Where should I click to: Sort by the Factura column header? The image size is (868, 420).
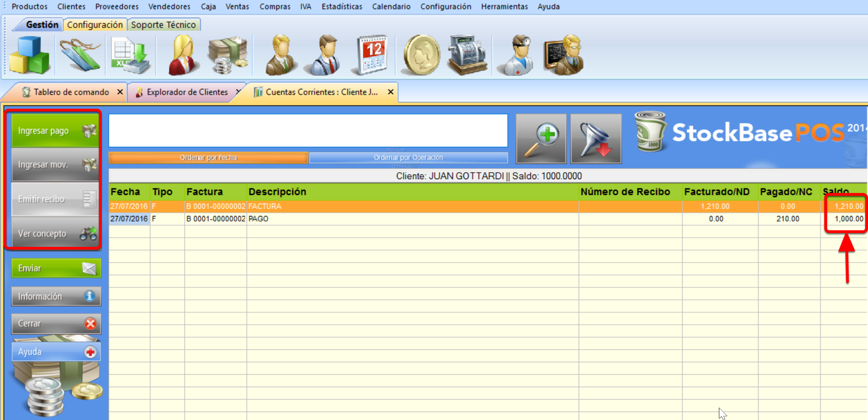point(215,192)
